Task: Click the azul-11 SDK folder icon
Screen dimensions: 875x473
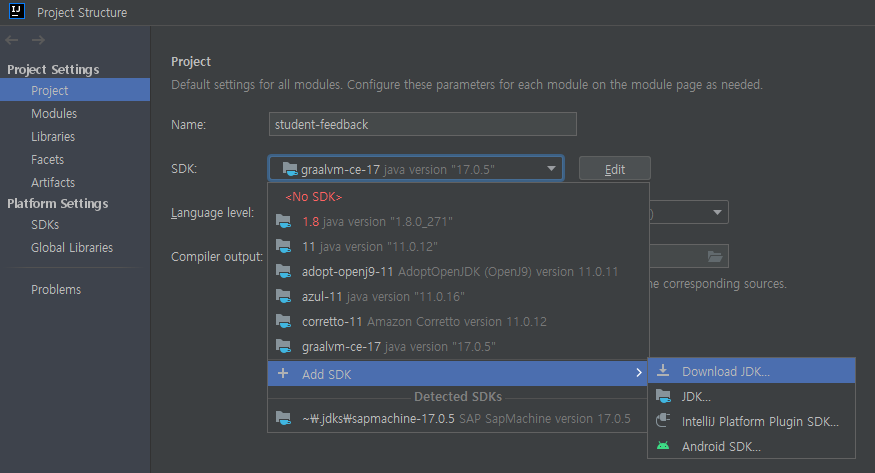Action: coord(283,296)
